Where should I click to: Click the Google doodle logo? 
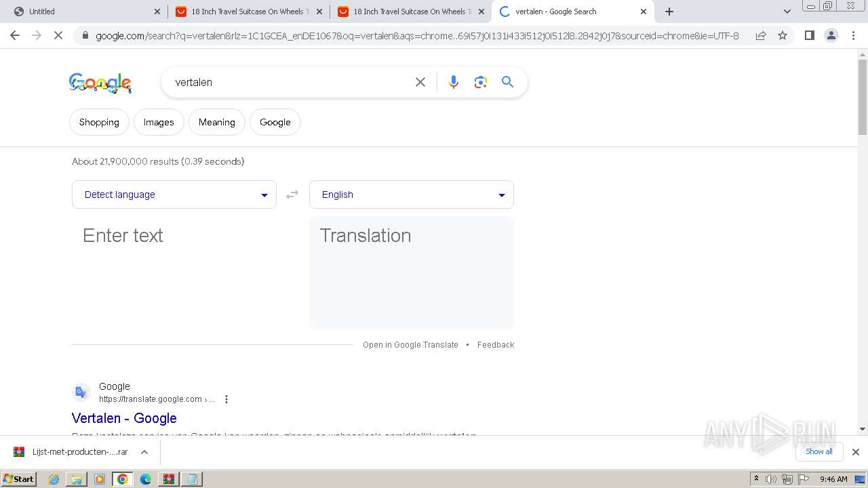click(x=100, y=83)
